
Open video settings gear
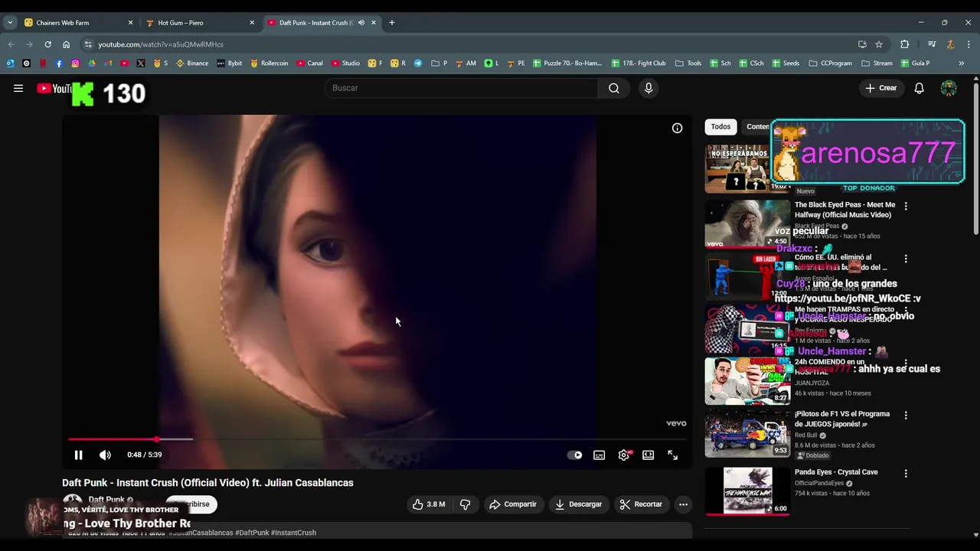coord(624,455)
